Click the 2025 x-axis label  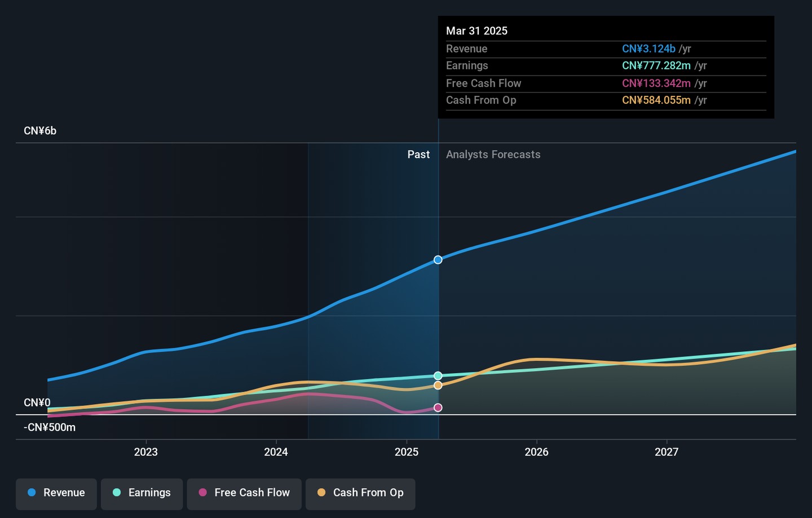[x=407, y=452]
